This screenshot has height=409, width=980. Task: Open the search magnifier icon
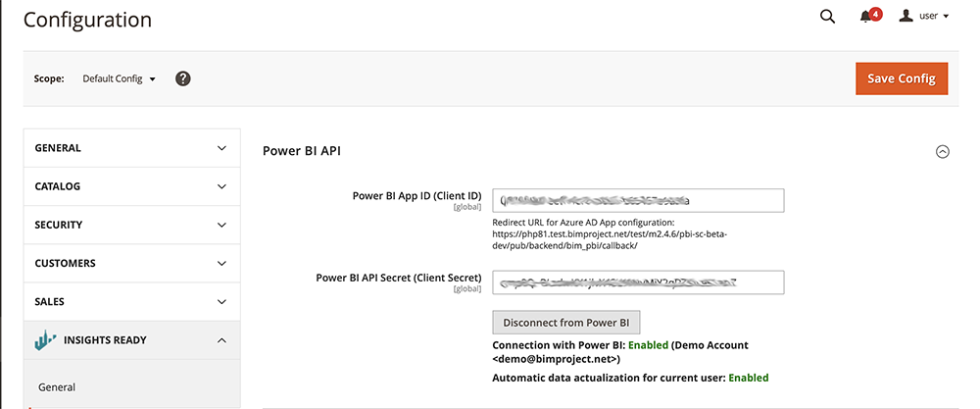[x=827, y=17]
